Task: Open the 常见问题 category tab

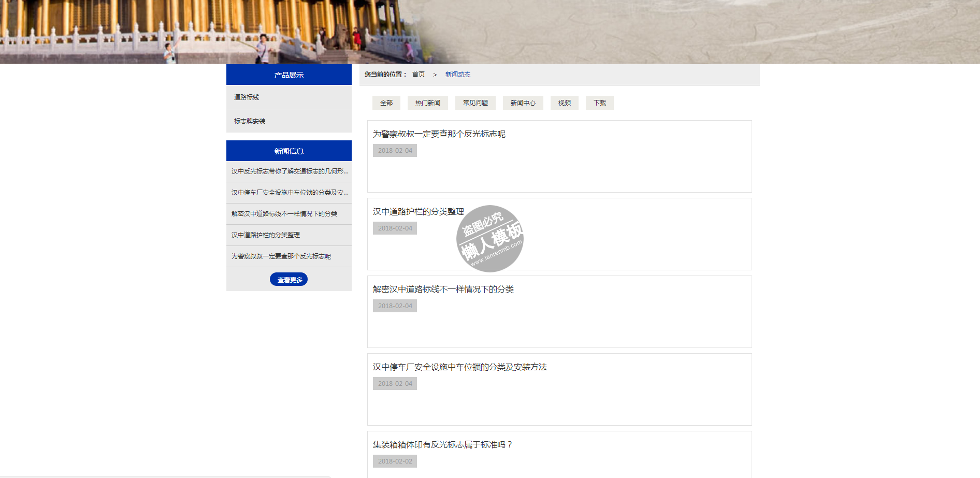Action: pos(475,103)
